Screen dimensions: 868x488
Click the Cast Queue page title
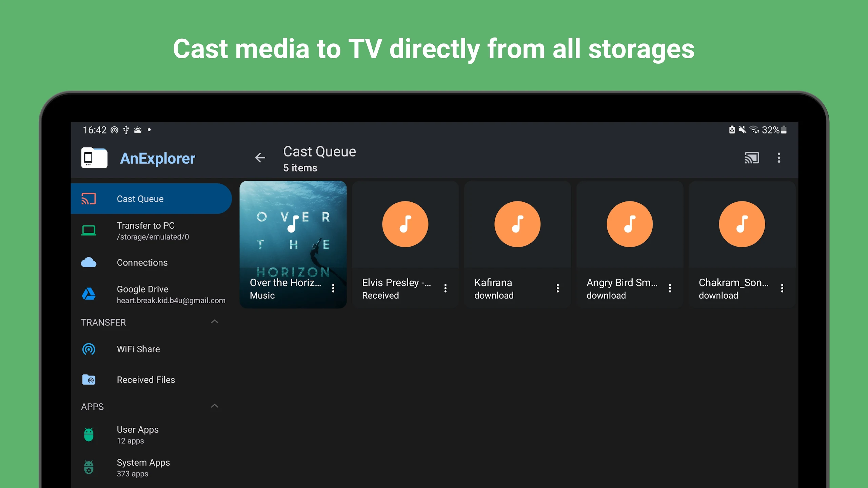coord(319,151)
